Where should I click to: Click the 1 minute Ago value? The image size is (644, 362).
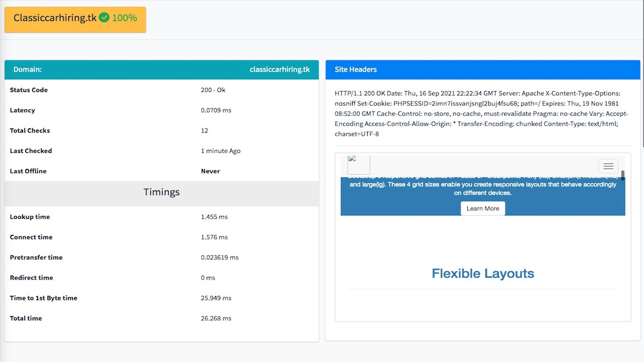click(x=220, y=151)
